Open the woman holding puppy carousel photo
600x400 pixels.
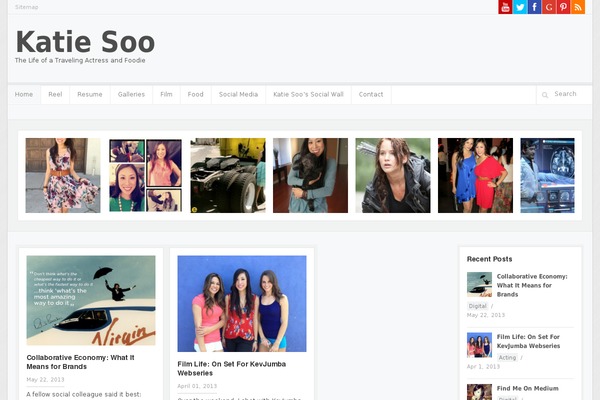[x=310, y=175]
